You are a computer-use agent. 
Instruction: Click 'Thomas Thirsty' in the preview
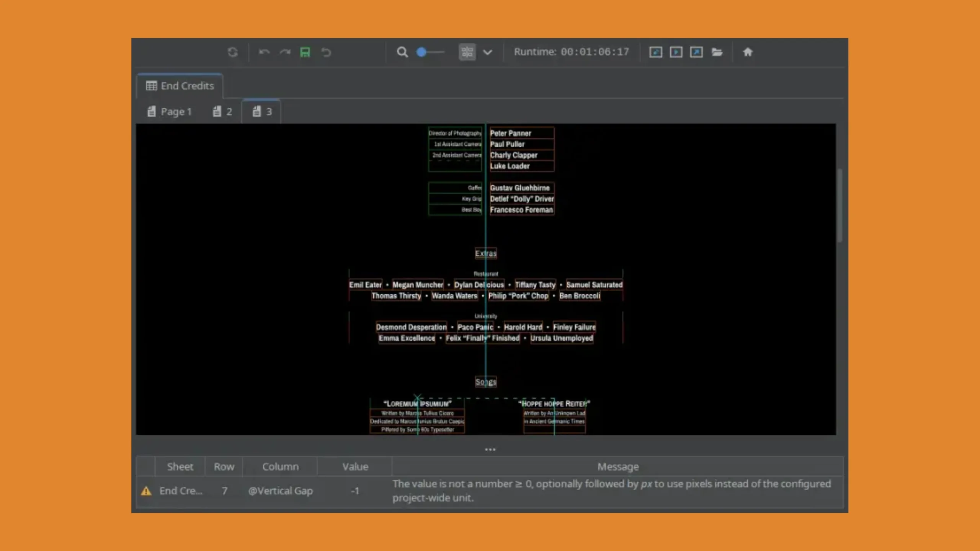tap(396, 296)
